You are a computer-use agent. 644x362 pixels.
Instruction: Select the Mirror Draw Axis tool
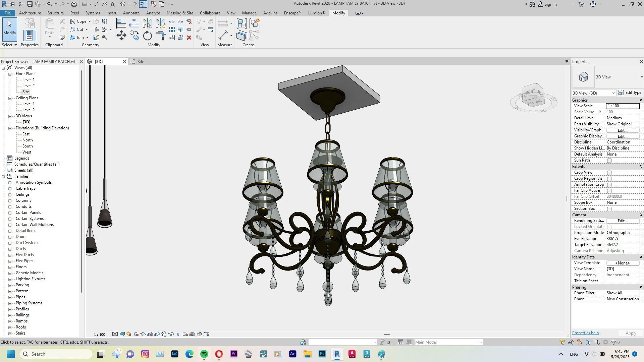click(x=160, y=23)
